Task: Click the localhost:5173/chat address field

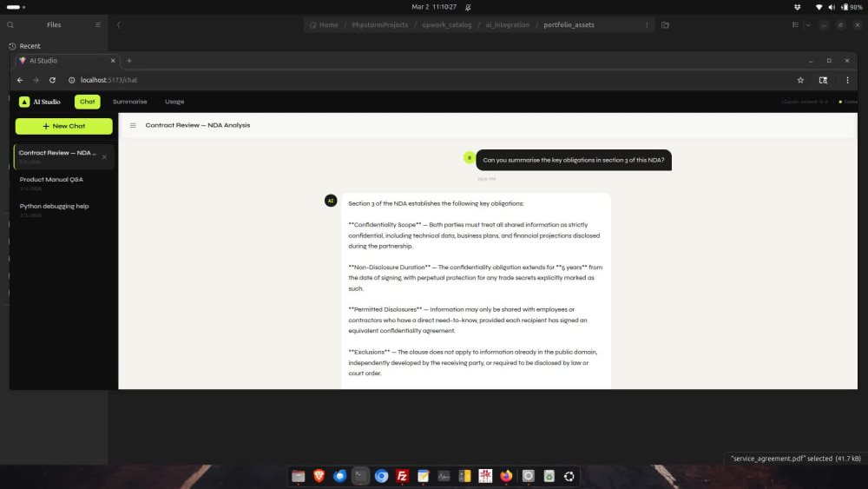Action: (109, 80)
